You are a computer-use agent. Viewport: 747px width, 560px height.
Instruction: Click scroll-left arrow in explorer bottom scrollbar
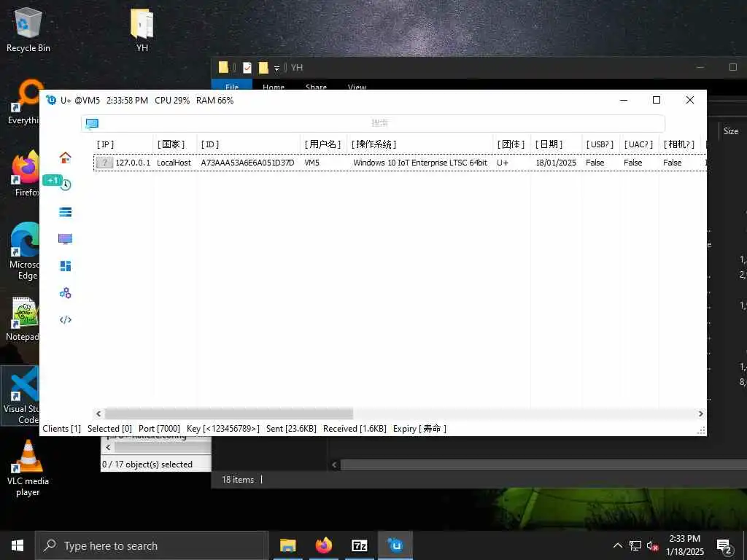point(334,464)
